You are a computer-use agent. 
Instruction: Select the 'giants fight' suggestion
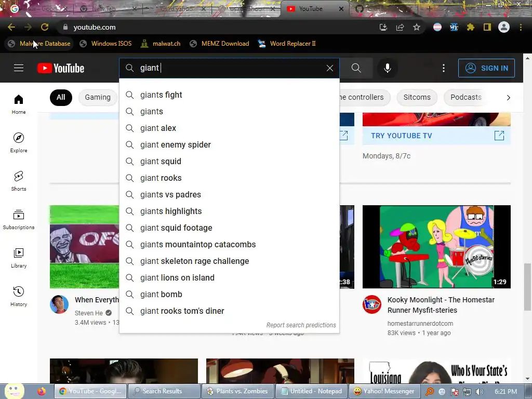[229, 95]
